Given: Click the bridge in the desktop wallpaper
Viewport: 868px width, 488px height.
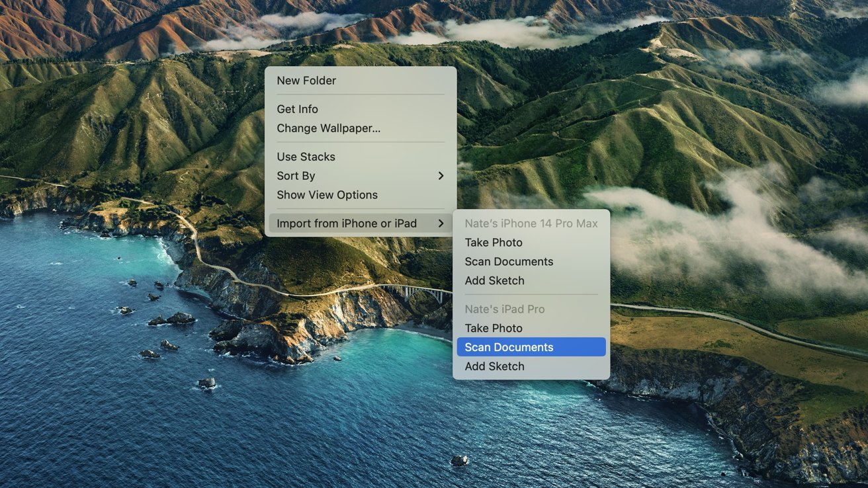Looking at the screenshot, I should point(417,291).
